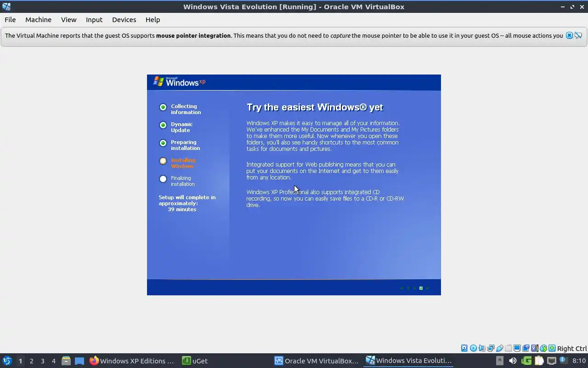Viewport: 588px width, 368px height.
Task: Click the uGet tray icon
Action: pos(526,361)
